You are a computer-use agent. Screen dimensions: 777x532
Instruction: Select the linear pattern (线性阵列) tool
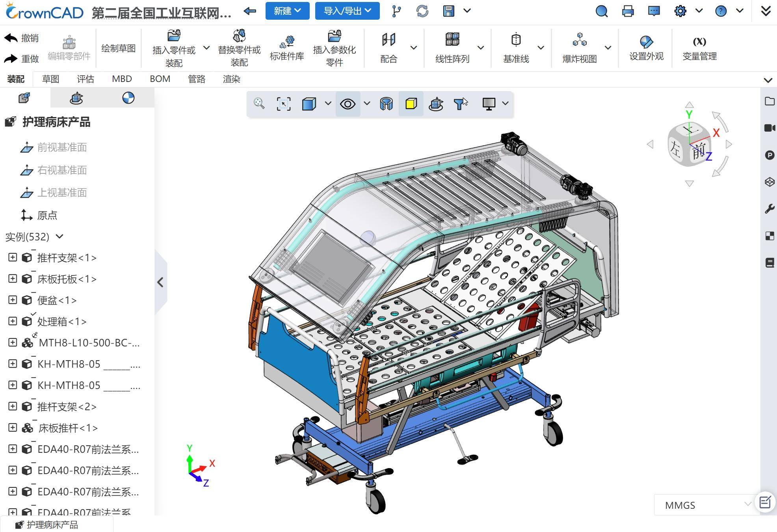click(452, 40)
